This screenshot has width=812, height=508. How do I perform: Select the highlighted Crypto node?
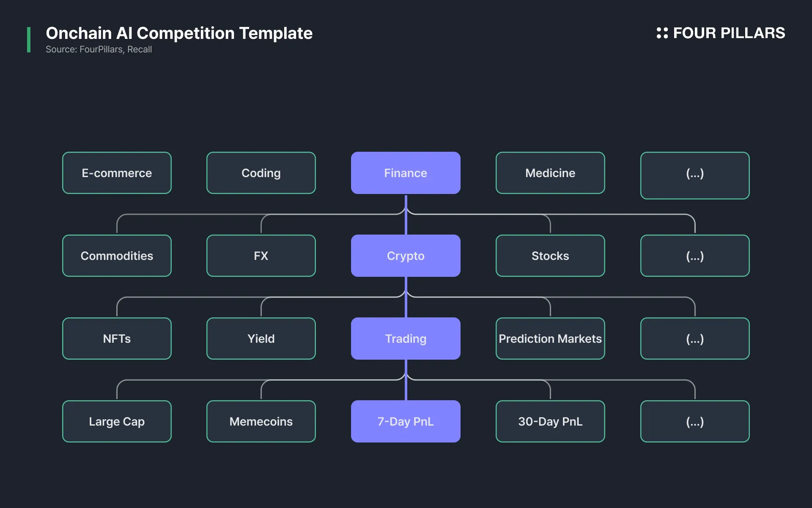pos(406,256)
